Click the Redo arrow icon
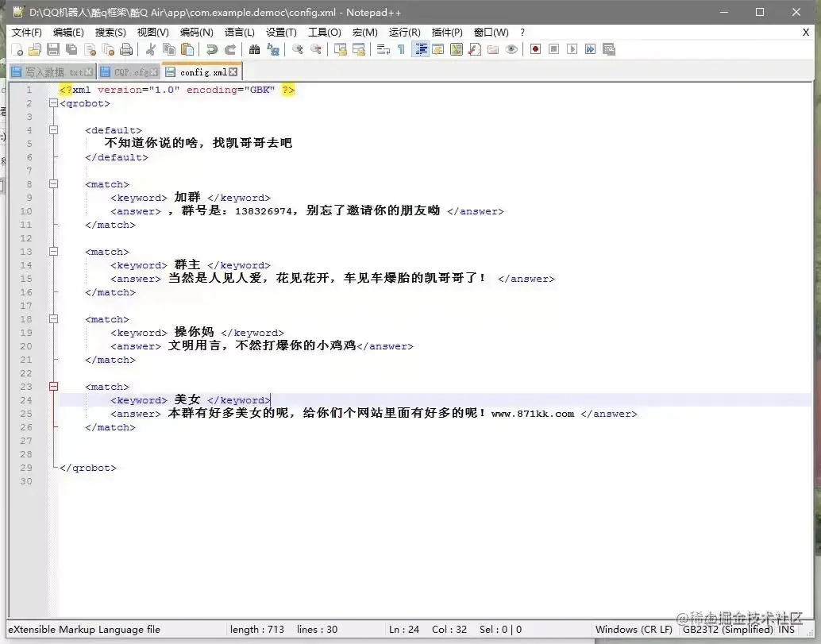 pyautogui.click(x=229, y=50)
